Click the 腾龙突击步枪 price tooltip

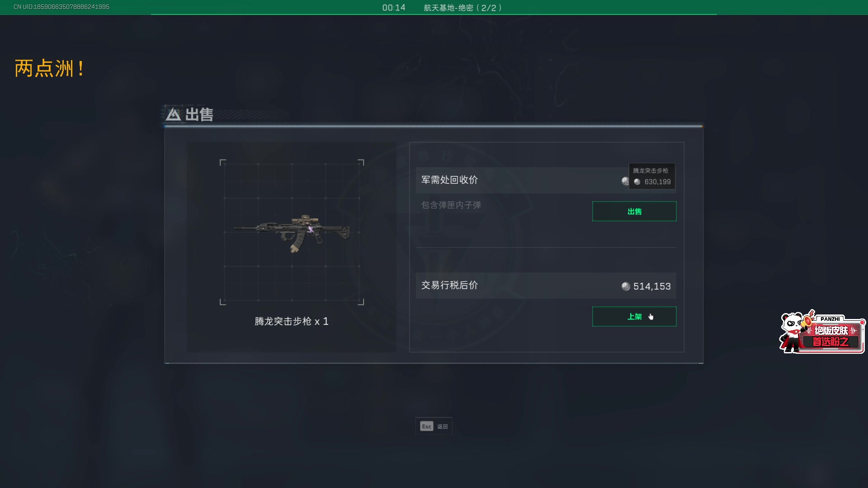click(x=652, y=176)
